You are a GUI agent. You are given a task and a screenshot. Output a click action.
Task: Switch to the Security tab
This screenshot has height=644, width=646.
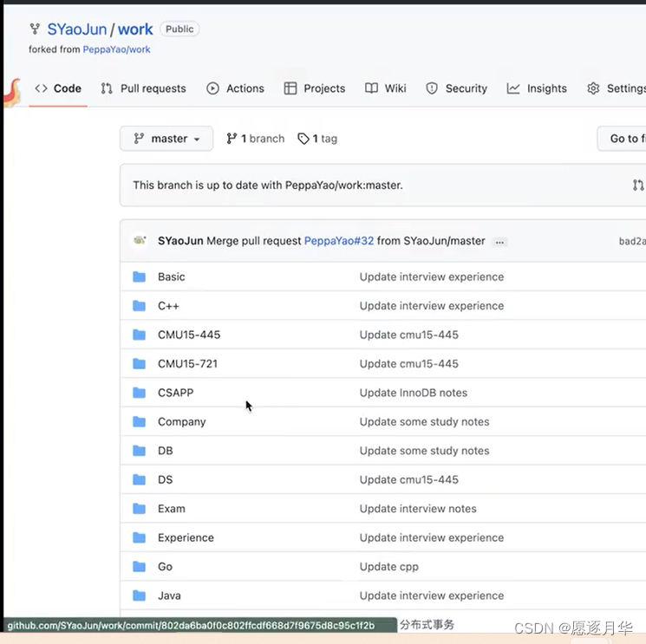tap(456, 88)
